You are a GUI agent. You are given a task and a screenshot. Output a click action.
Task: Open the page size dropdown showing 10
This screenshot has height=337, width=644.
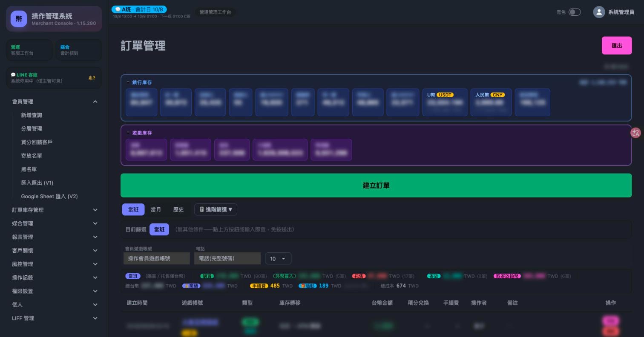point(278,259)
